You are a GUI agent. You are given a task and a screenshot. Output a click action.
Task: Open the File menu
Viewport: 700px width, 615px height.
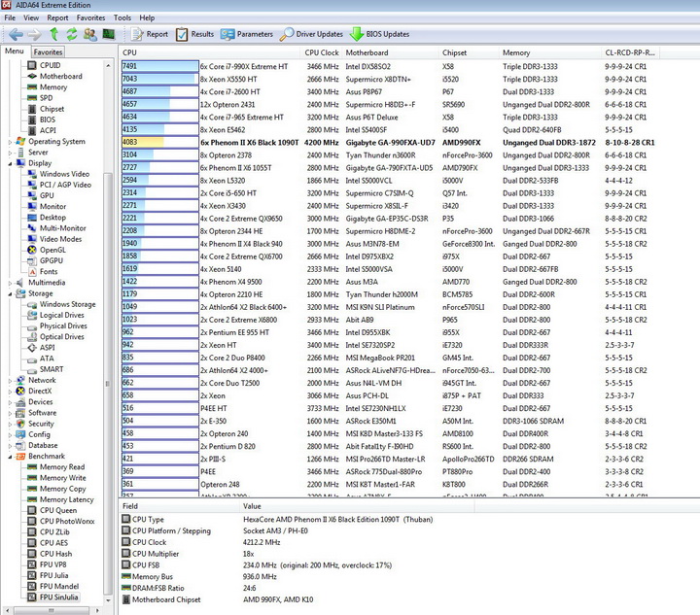(x=10, y=17)
